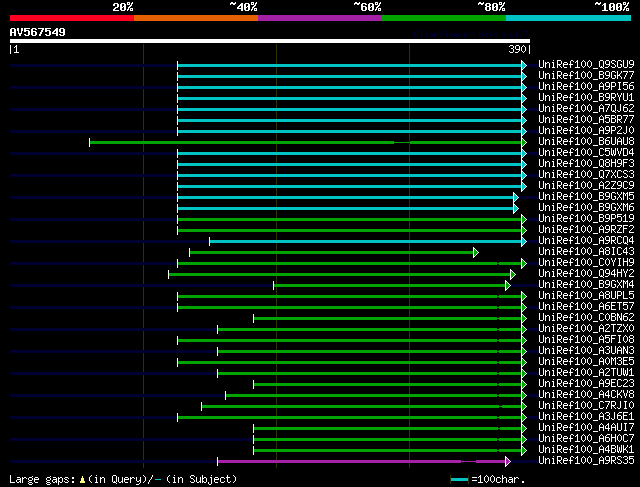
Task: Open the UniRef100_A9RZF2 hit
Action: (586, 230)
